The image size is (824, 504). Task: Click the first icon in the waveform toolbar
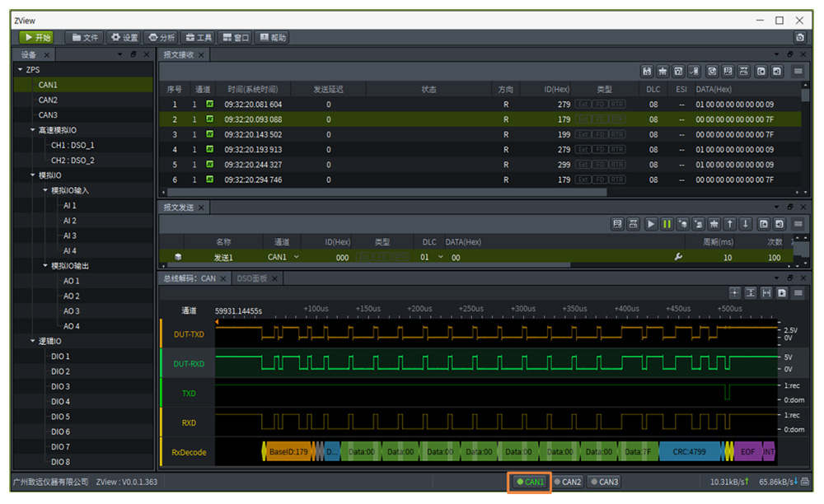pyautogui.click(x=735, y=293)
